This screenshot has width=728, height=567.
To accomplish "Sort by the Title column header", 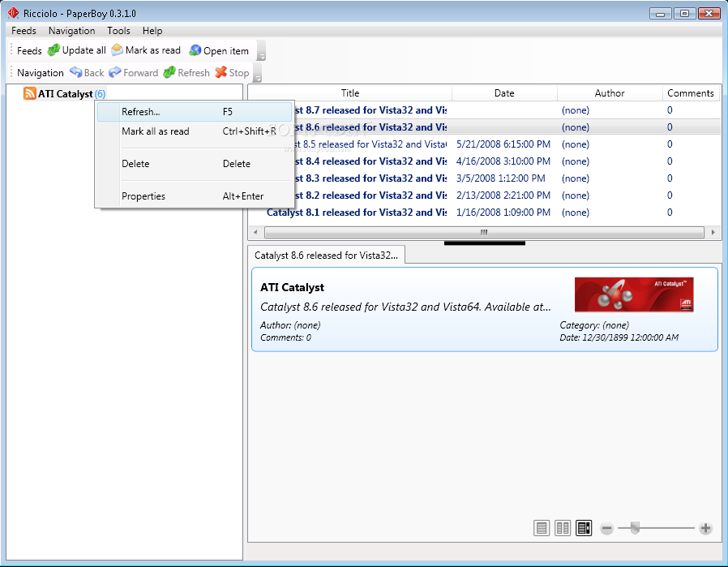I will 350,92.
